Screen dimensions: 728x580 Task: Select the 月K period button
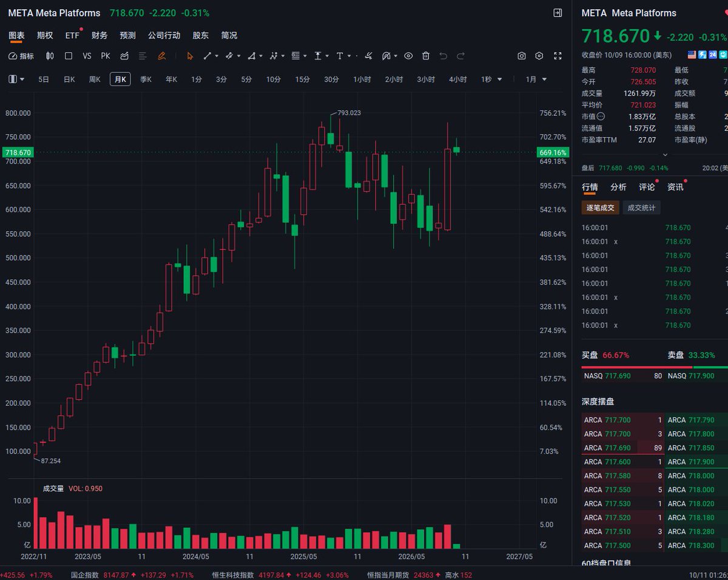(x=120, y=79)
